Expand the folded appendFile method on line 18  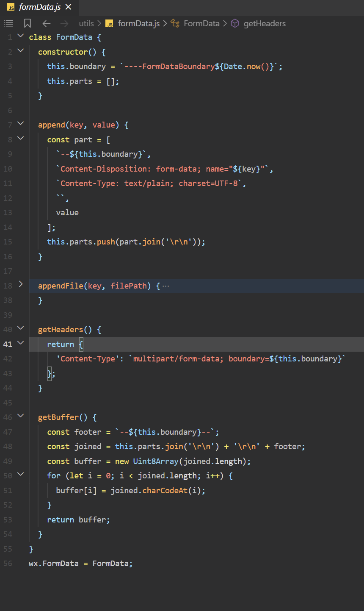coord(20,284)
